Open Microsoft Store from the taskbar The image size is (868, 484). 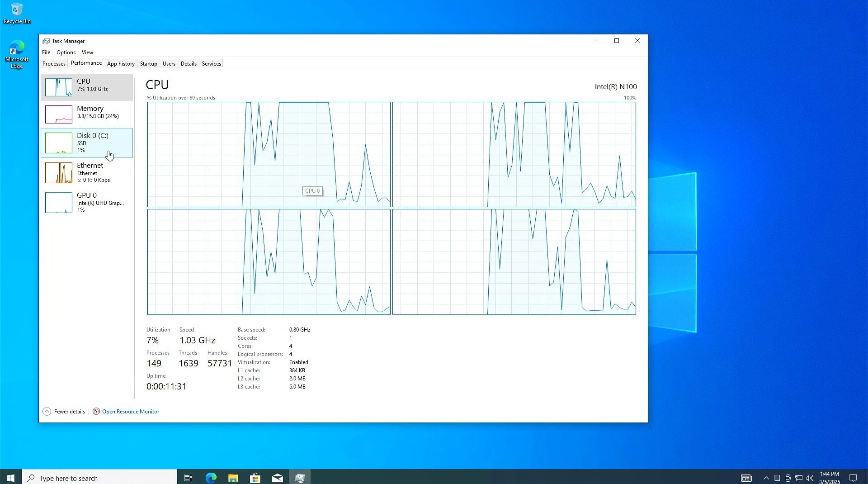click(x=255, y=478)
